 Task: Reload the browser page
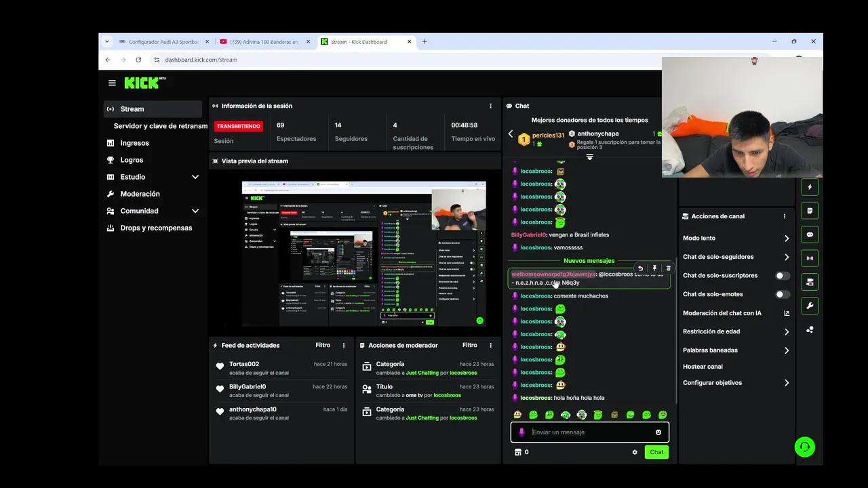[x=138, y=60]
